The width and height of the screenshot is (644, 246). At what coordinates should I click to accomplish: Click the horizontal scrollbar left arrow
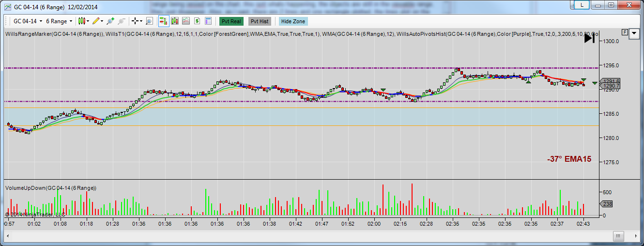7,236
